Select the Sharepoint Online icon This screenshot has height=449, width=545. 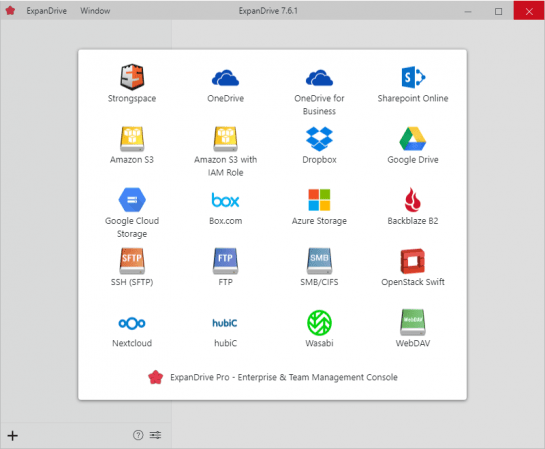coord(413,77)
